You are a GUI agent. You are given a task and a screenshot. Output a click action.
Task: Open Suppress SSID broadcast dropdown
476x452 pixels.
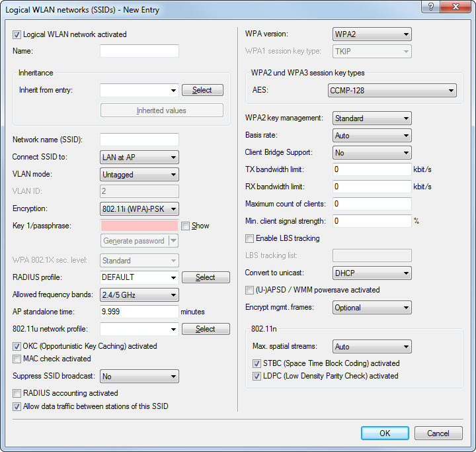pyautogui.click(x=139, y=377)
